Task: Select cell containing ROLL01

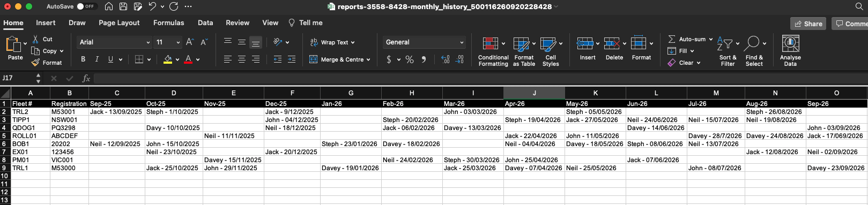Action: point(31,136)
